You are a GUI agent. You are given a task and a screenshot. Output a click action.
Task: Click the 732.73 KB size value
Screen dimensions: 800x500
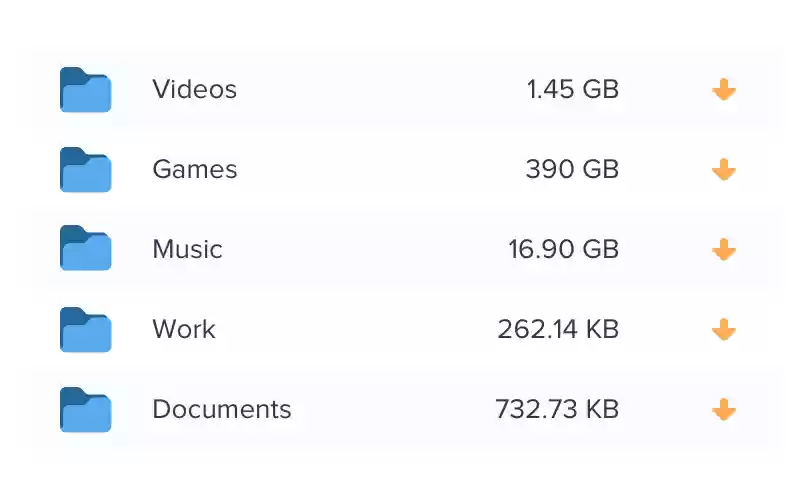(557, 409)
